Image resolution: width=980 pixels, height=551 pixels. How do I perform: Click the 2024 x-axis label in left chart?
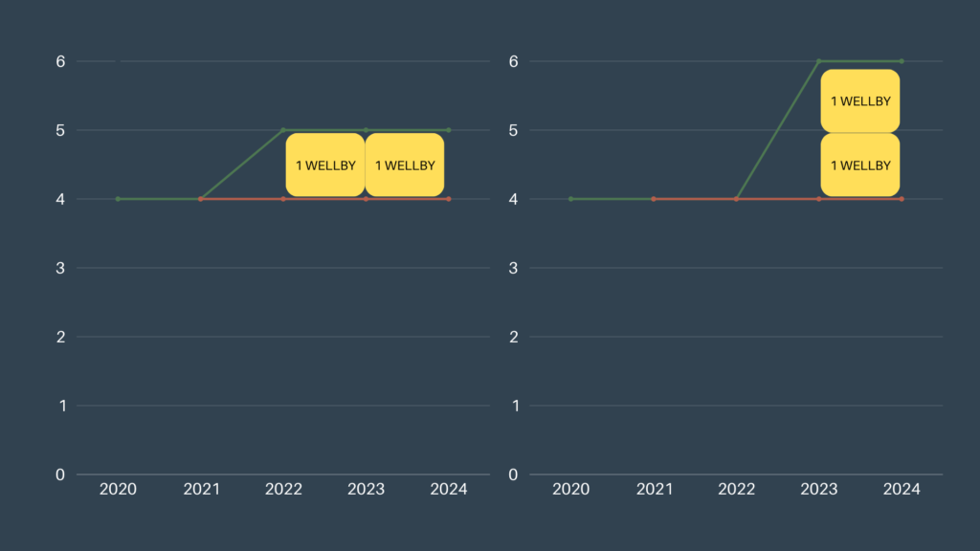click(449, 489)
